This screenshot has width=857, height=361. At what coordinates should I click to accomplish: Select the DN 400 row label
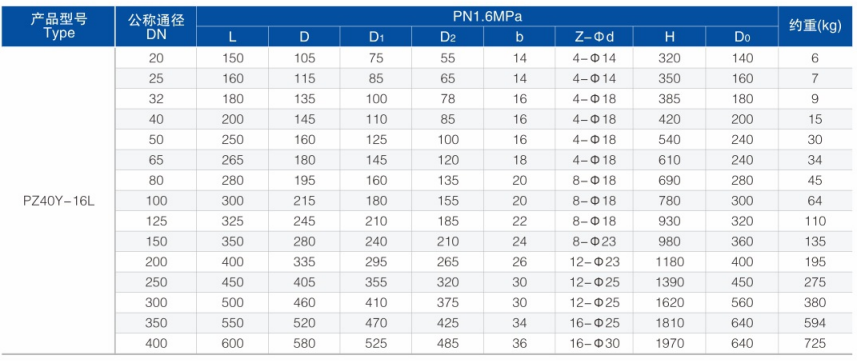[156, 343]
